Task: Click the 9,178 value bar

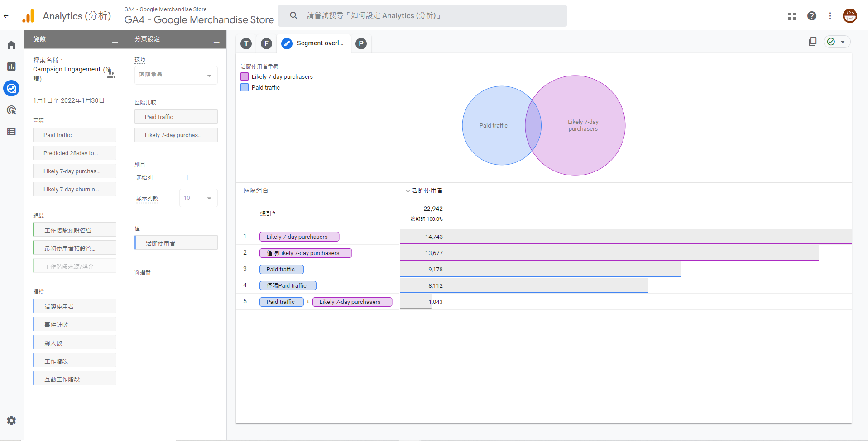Action: (x=540, y=269)
